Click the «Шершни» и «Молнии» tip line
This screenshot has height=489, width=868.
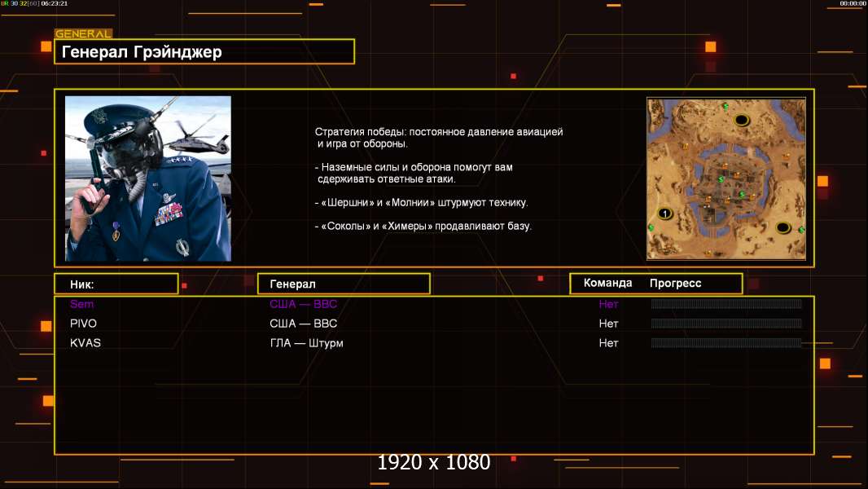(421, 203)
